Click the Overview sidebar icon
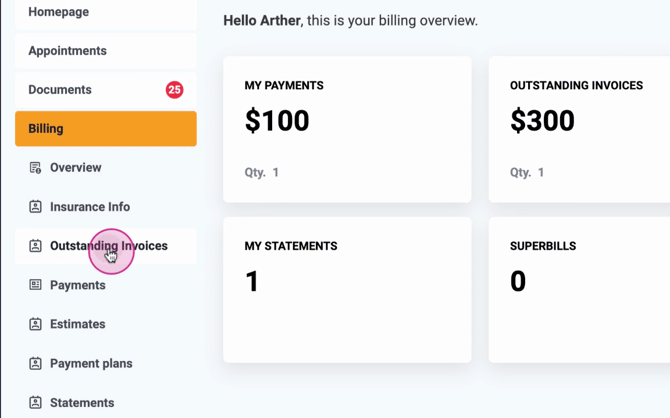Screen dimensions: 670x418 coord(35,168)
